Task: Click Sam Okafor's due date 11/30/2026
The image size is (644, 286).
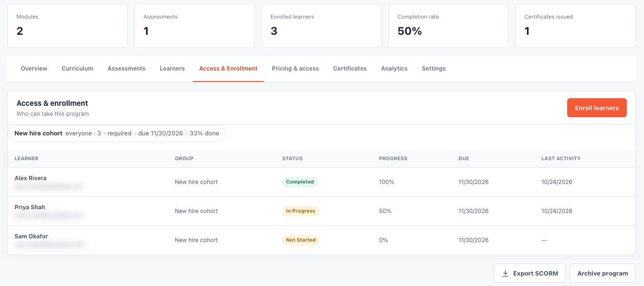Action: pos(474,240)
